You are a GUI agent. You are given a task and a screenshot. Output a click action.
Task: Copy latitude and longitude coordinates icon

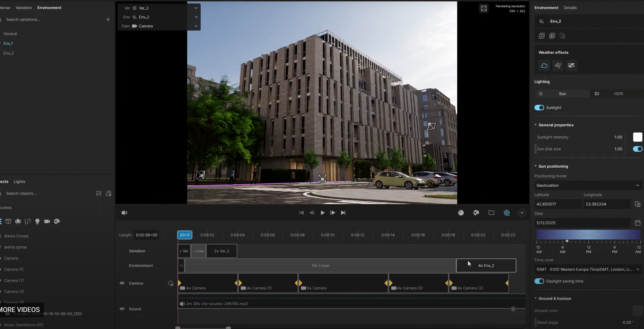[637, 204]
